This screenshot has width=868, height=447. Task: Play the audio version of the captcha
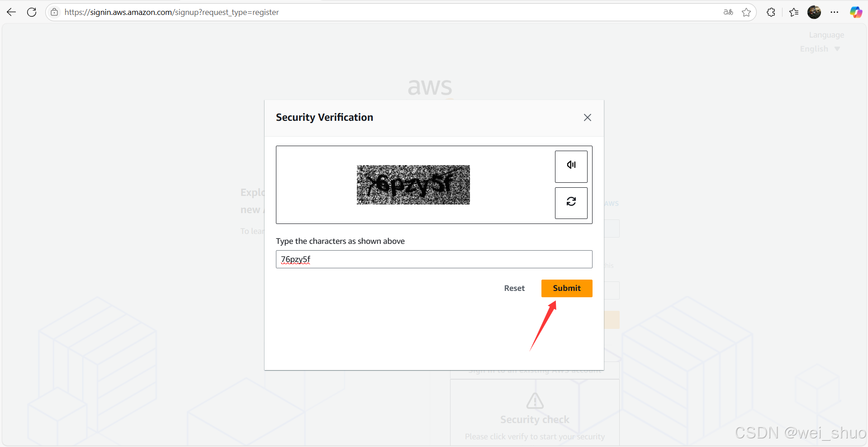(x=571, y=166)
